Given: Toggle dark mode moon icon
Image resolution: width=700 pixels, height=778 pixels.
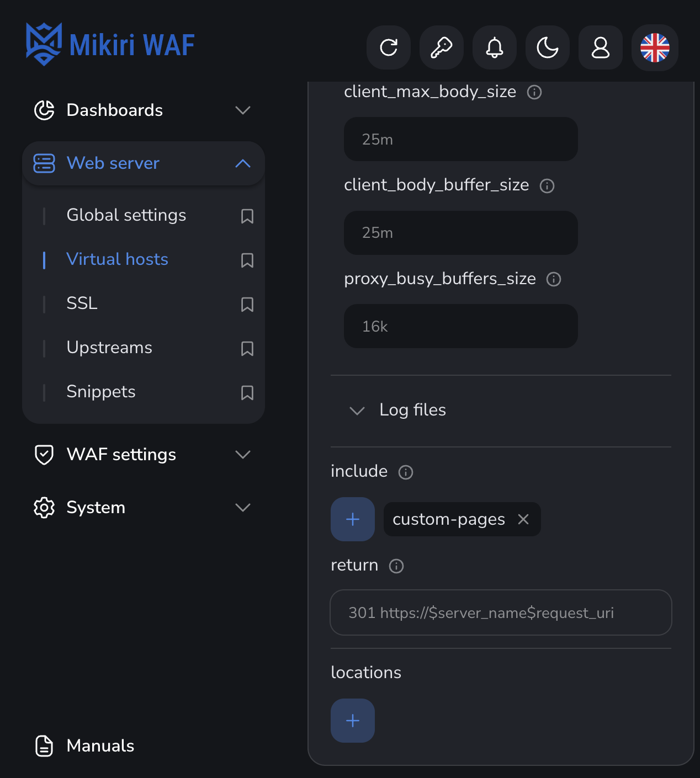Looking at the screenshot, I should click(x=548, y=47).
